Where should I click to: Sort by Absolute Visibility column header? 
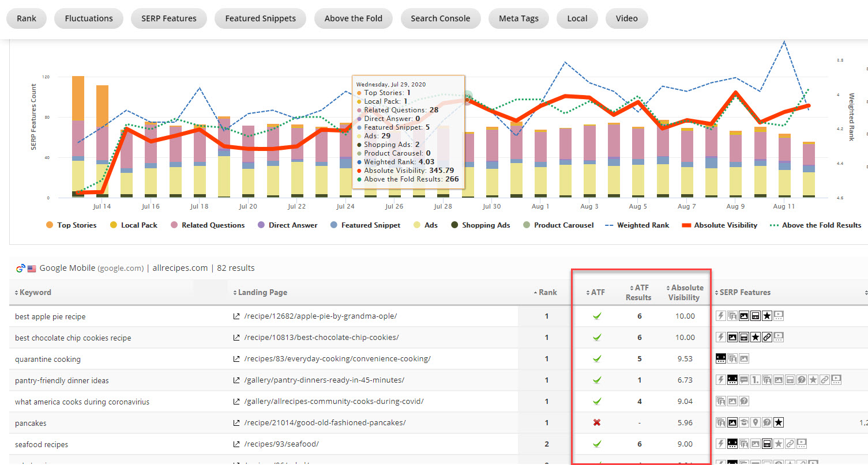685,292
